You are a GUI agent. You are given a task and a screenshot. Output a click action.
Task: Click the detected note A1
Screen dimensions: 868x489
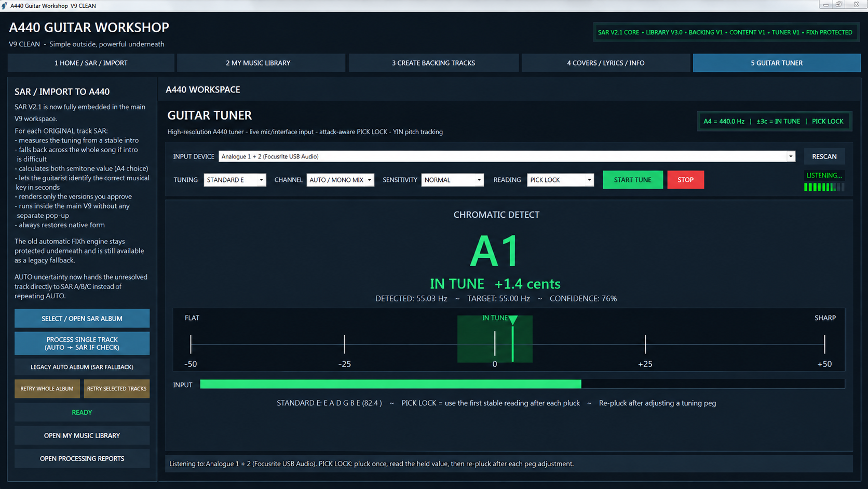495,251
